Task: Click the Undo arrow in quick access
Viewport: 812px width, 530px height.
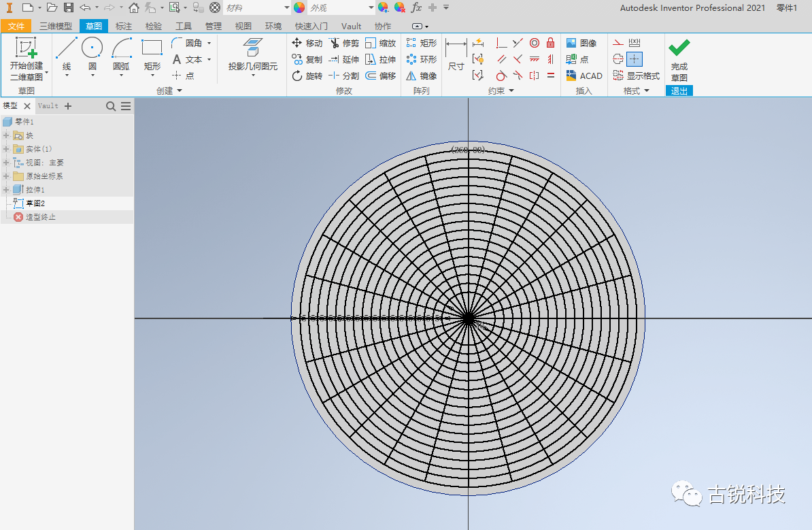Action: pyautogui.click(x=85, y=7)
